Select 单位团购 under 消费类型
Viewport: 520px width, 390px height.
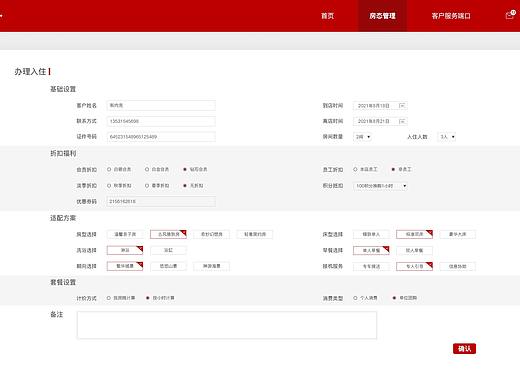pos(404,298)
